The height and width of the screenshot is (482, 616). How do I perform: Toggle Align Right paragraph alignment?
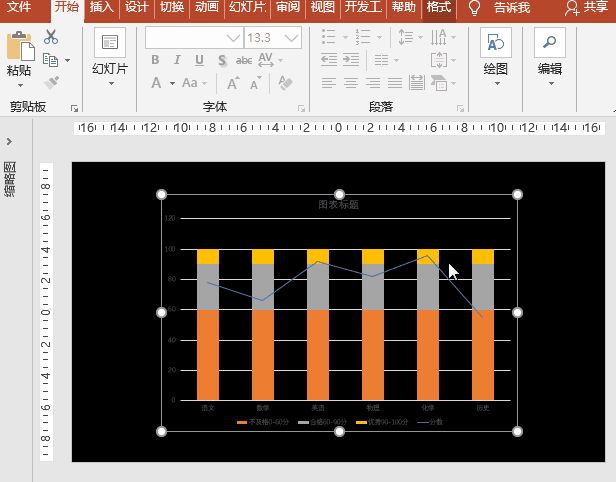click(373, 83)
